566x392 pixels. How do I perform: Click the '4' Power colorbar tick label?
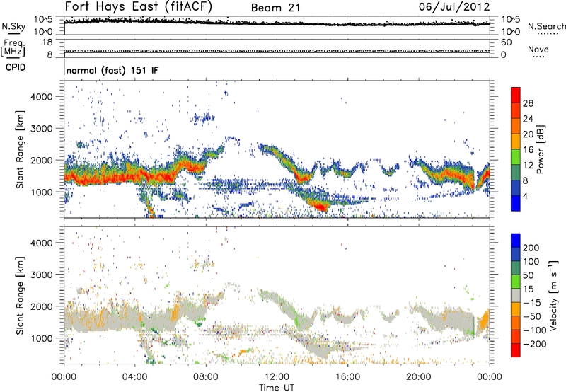pos(526,196)
